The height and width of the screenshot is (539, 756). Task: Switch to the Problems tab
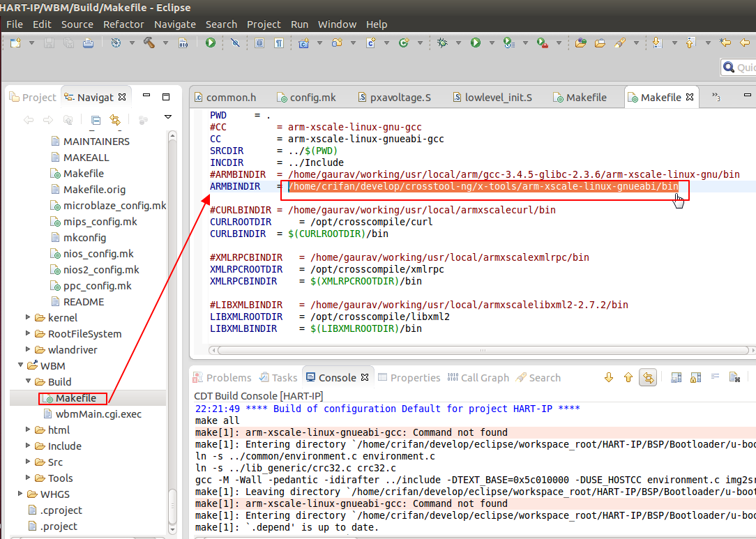(228, 378)
